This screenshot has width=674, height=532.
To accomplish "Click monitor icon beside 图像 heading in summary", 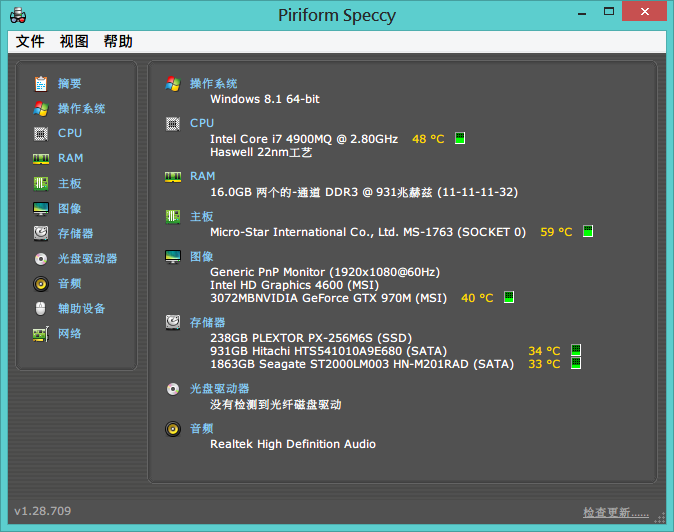I will tap(173, 257).
